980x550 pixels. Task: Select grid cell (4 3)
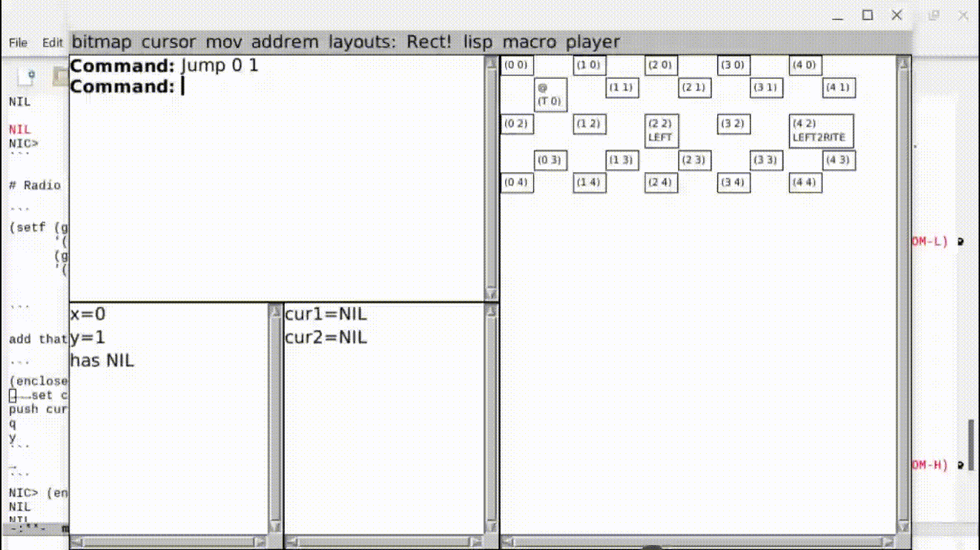click(839, 161)
